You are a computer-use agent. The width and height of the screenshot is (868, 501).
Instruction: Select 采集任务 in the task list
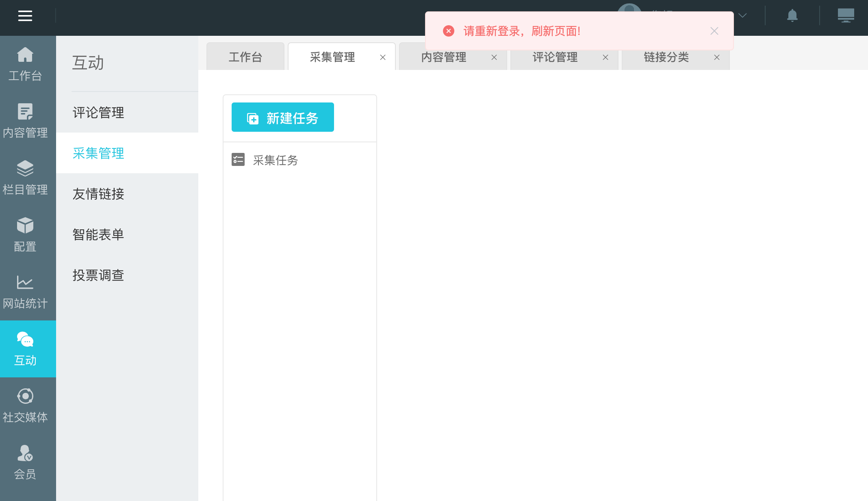tap(275, 160)
